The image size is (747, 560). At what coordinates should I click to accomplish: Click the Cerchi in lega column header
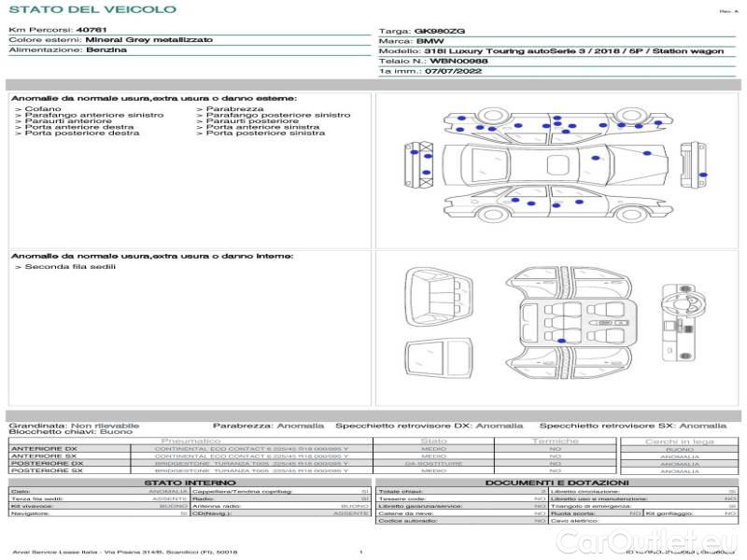(679, 441)
